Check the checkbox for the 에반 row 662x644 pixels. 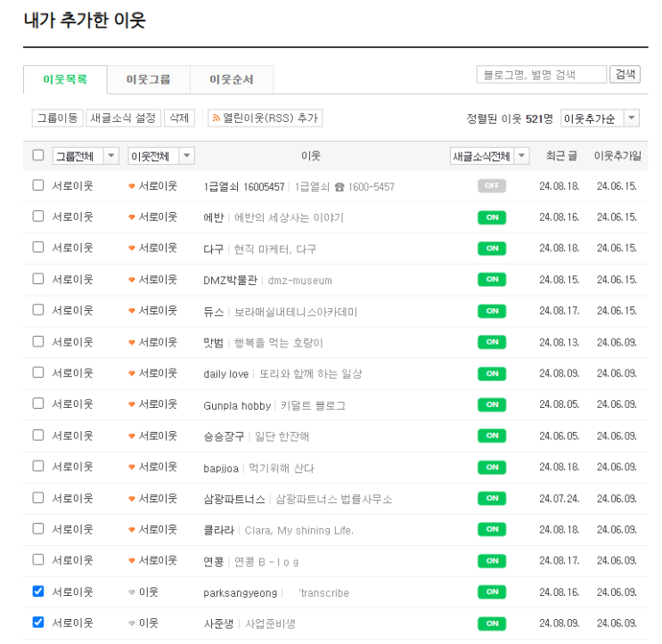[37, 216]
